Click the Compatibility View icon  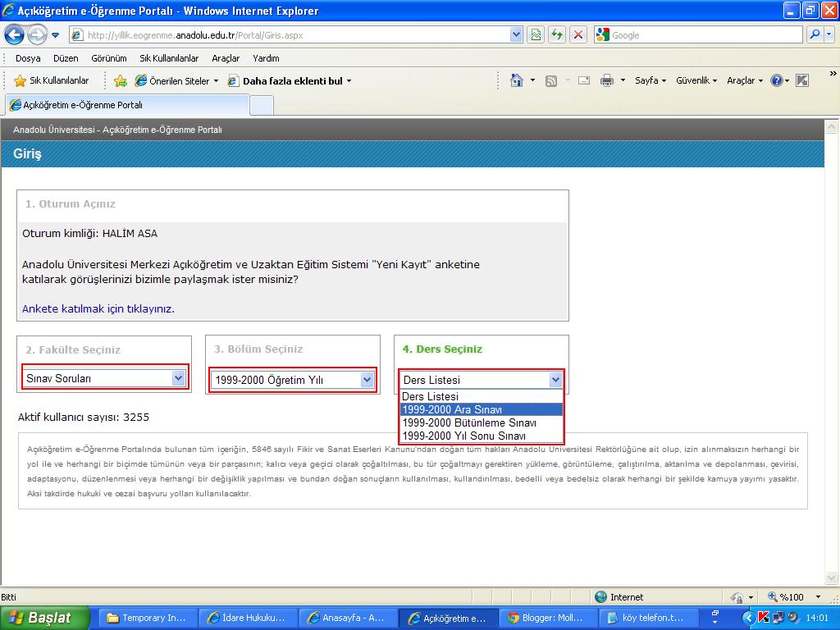click(x=536, y=35)
